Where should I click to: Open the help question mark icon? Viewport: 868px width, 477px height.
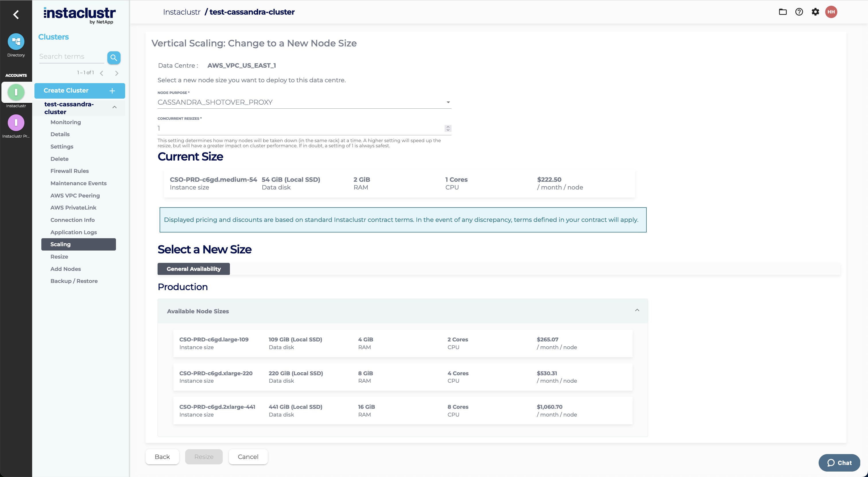[799, 12]
